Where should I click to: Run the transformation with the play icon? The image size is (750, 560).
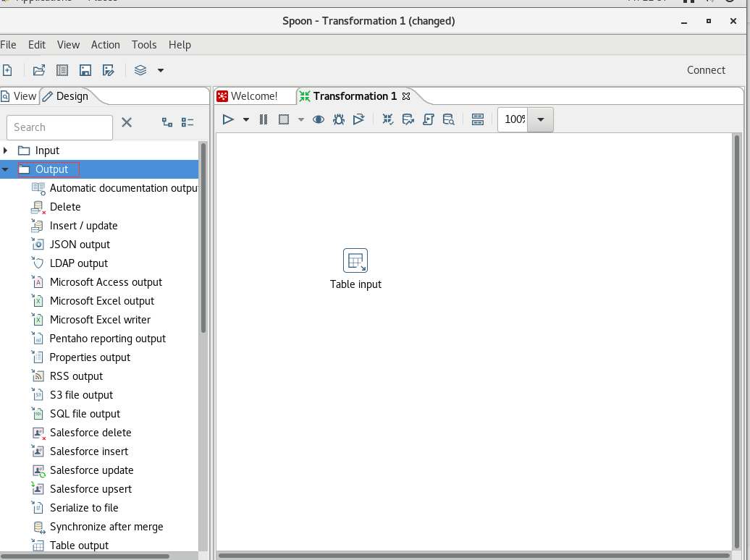[x=228, y=119]
